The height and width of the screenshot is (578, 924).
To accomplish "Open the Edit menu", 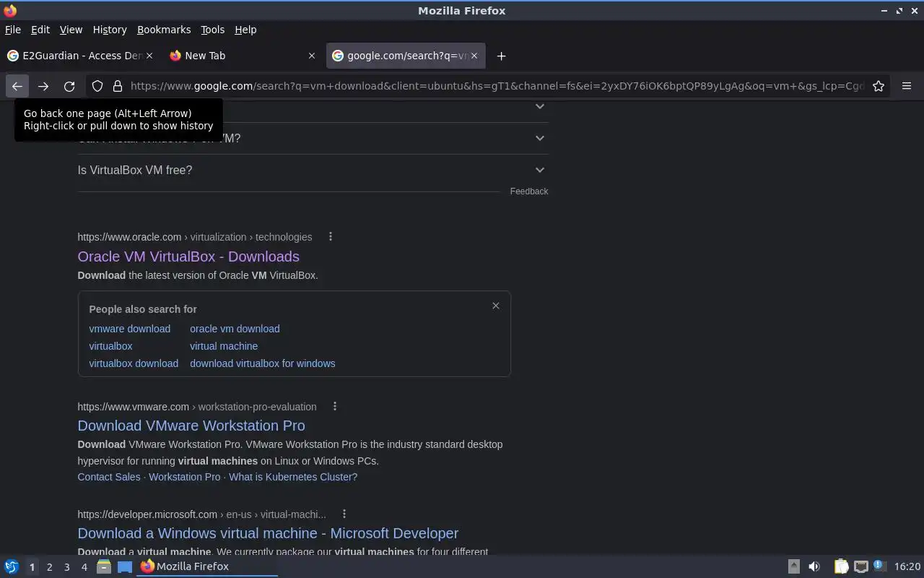I will pyautogui.click(x=40, y=30).
